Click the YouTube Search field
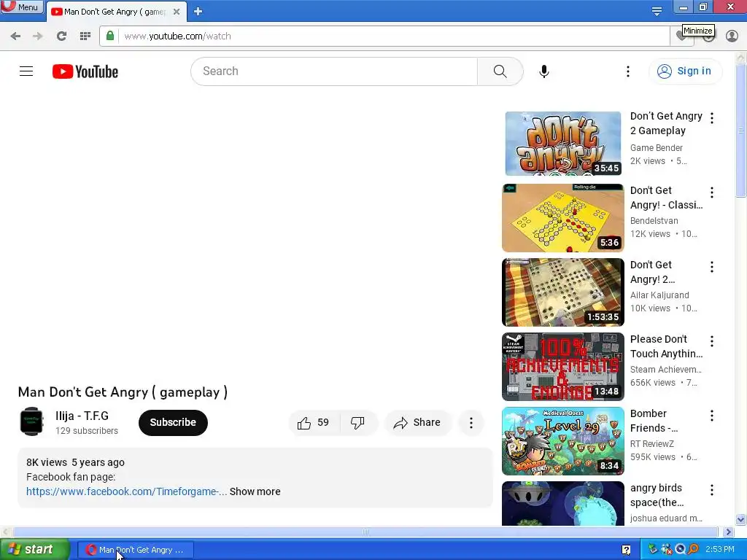The height and width of the screenshot is (560, 747). click(x=334, y=71)
